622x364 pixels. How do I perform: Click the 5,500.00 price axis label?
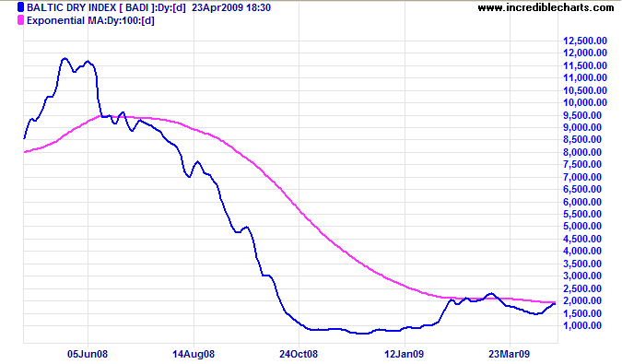582,214
